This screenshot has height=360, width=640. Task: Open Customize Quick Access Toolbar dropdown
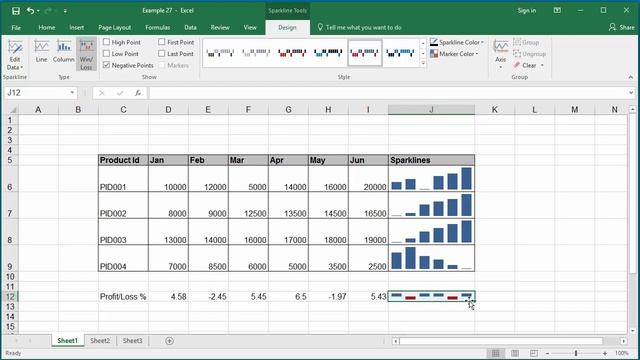pos(65,11)
